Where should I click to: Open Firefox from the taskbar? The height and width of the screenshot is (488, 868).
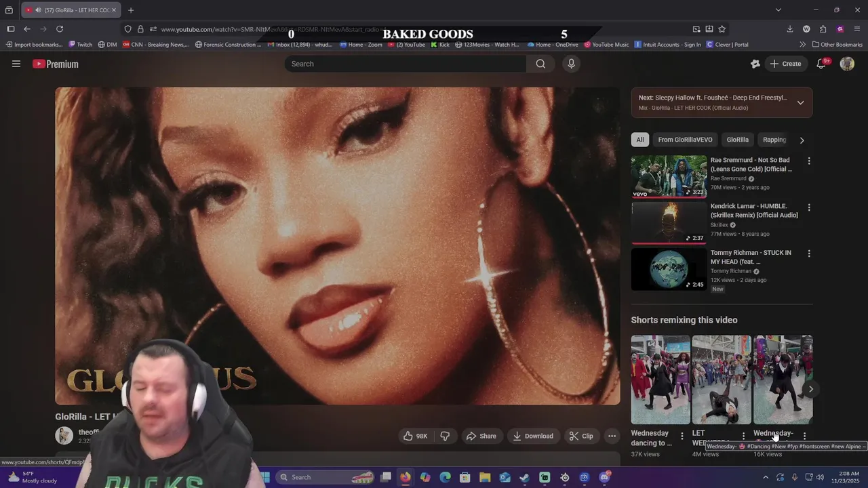pyautogui.click(x=406, y=477)
